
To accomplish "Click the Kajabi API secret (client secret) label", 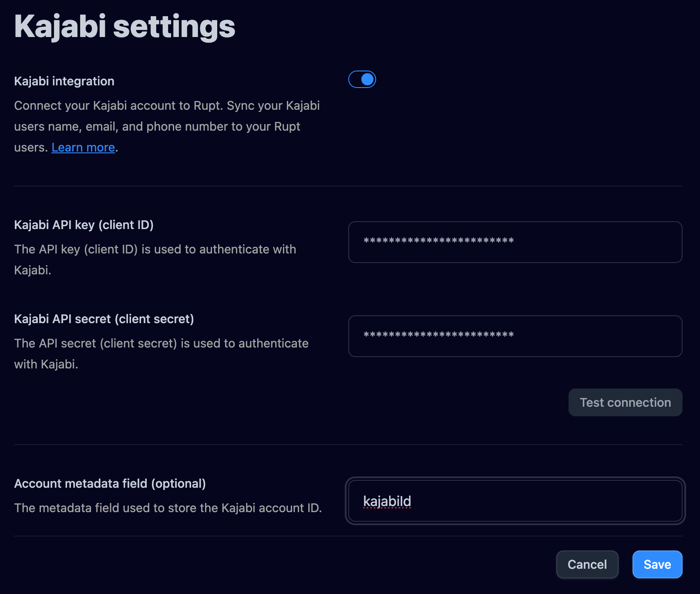I will 104,319.
